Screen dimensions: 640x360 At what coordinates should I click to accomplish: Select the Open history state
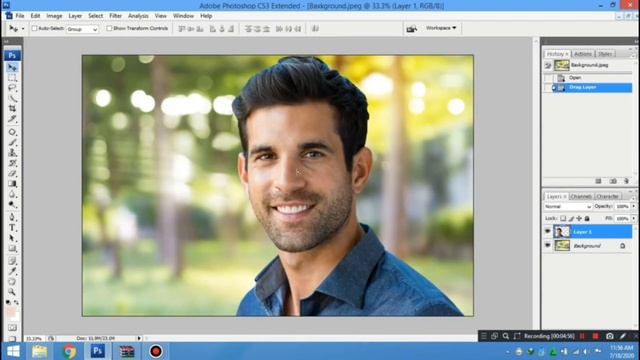coord(592,78)
